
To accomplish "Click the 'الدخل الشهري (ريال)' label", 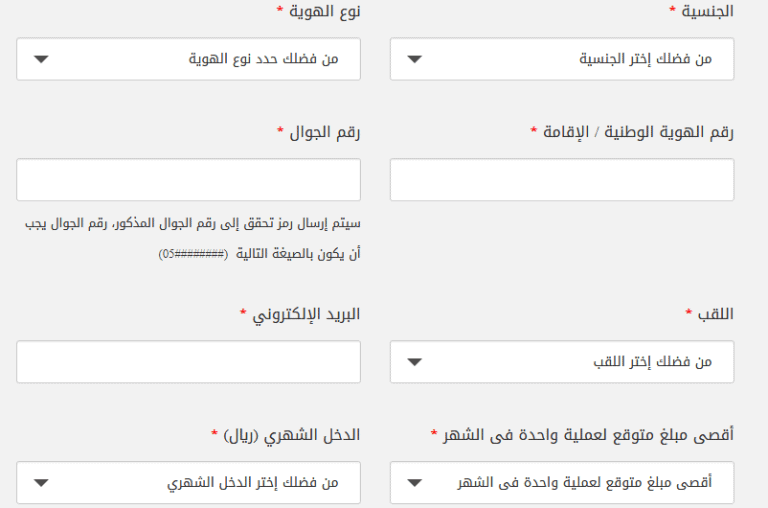I will [291, 435].
